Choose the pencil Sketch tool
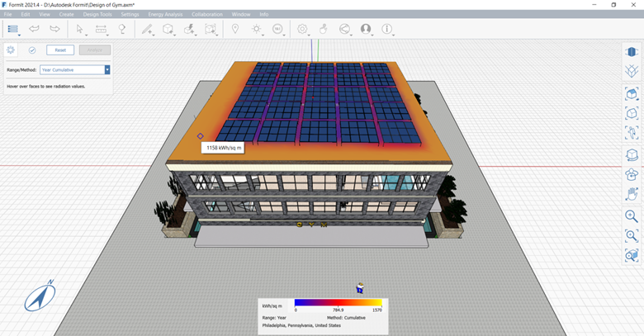 click(x=147, y=29)
